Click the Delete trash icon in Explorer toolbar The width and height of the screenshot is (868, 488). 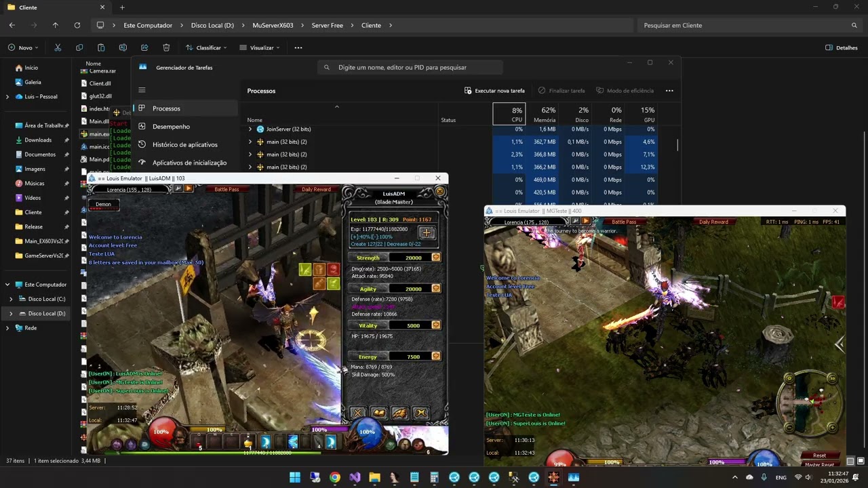point(166,47)
